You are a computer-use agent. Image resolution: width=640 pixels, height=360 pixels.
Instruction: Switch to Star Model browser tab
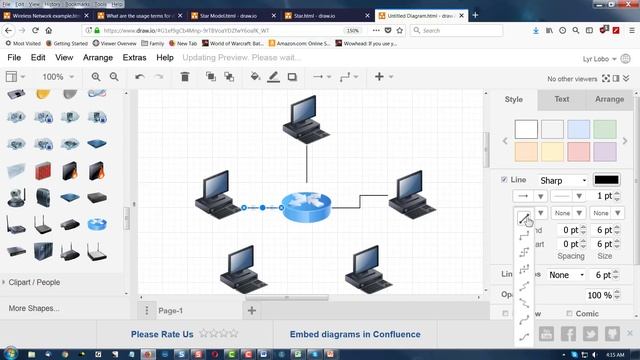pyautogui.click(x=234, y=16)
